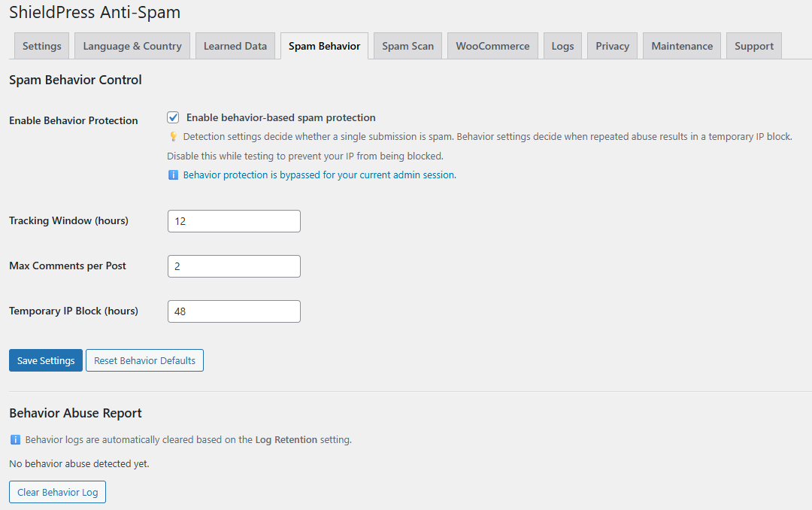
Task: View the Logs tab
Action: (x=562, y=46)
